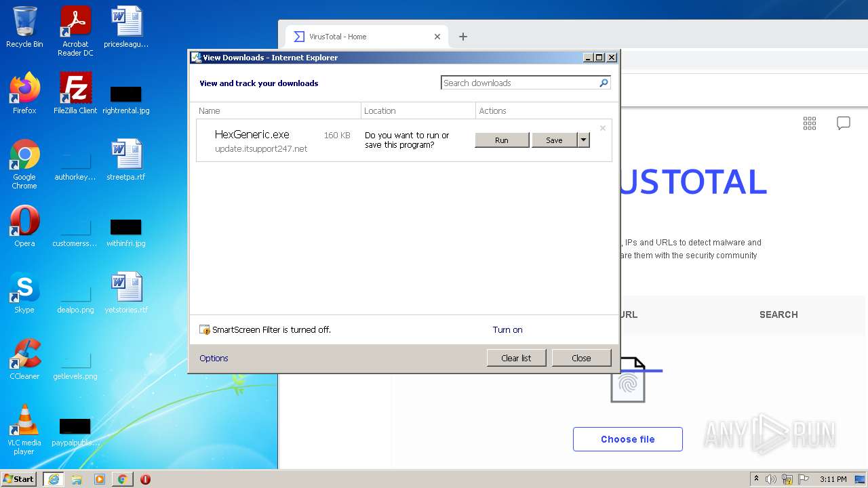Open the Save button dropdown arrow
The height and width of the screenshot is (488, 868).
click(583, 140)
